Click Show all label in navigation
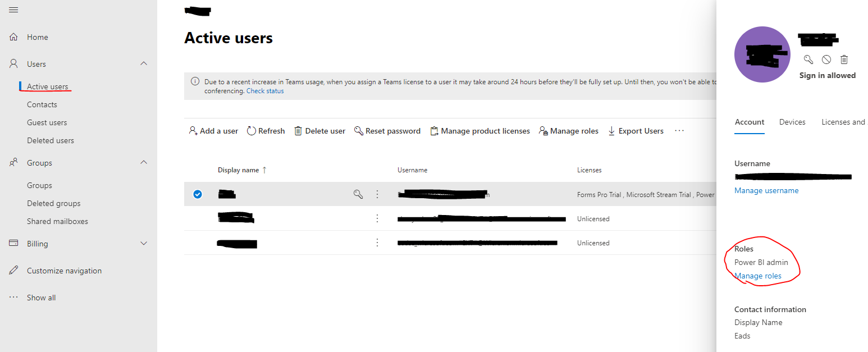Screen dimensions: 868x352 42,298
